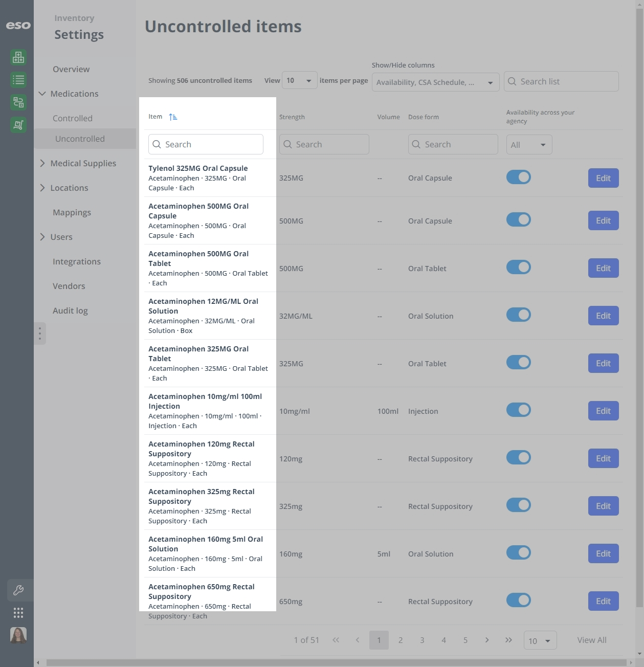Click the vertical three-dot sidebar collapse handle
The image size is (644, 667).
(x=40, y=333)
